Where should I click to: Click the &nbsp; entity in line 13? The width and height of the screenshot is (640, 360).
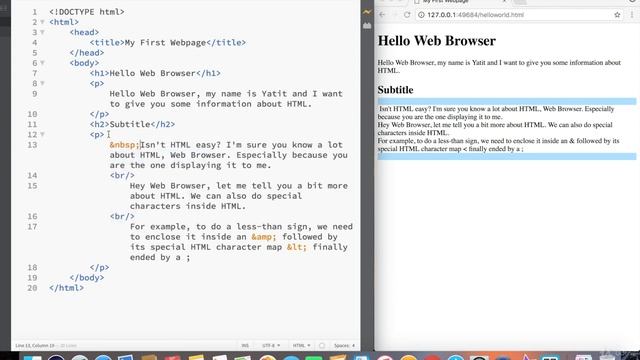coord(124,145)
